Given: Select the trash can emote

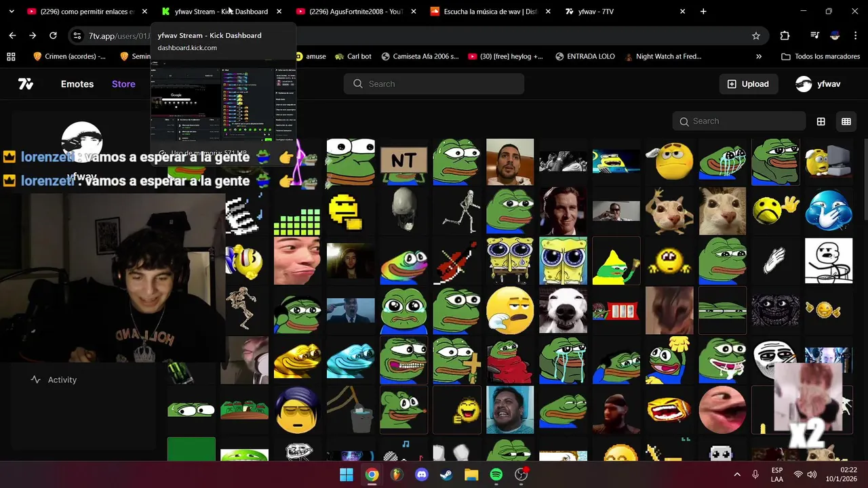Looking at the screenshot, I should [x=350, y=409].
